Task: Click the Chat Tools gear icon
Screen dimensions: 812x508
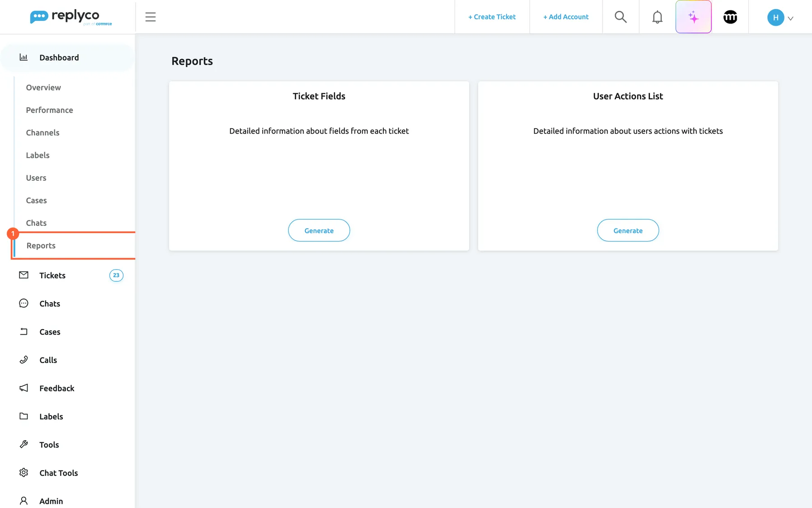Action: pyautogui.click(x=24, y=473)
